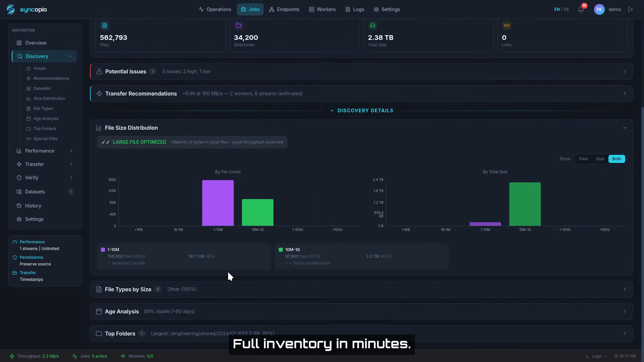
Task: Open the Logs tab in top navigation
Action: coord(355,9)
